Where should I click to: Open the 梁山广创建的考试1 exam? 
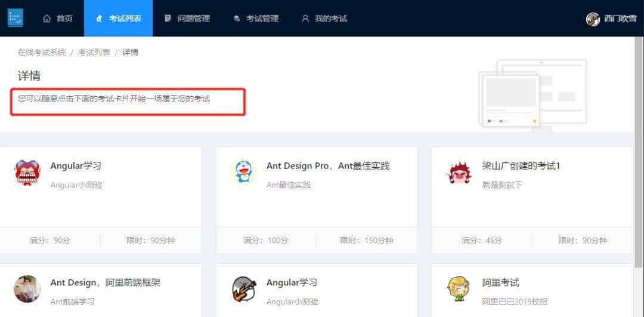pyautogui.click(x=521, y=166)
